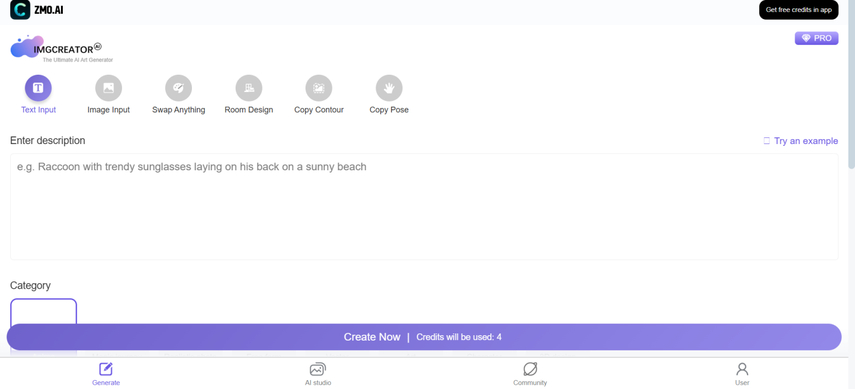This screenshot has width=855, height=389.
Task: Click the Text Input label
Action: pos(38,110)
